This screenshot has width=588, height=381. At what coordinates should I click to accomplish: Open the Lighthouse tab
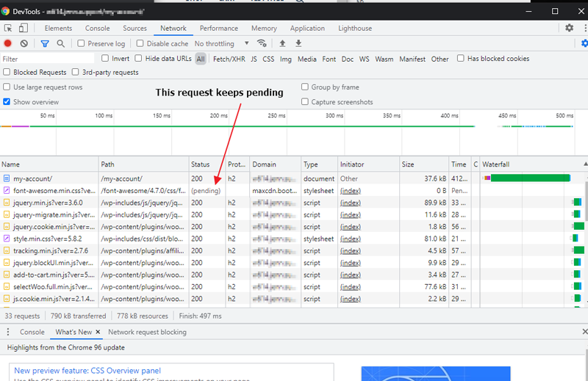pyautogui.click(x=355, y=28)
